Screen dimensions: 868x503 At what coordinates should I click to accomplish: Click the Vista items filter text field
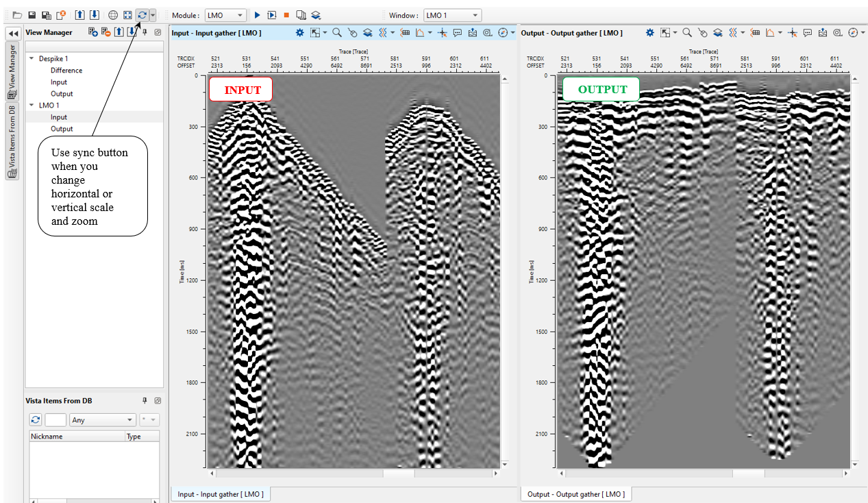point(55,420)
